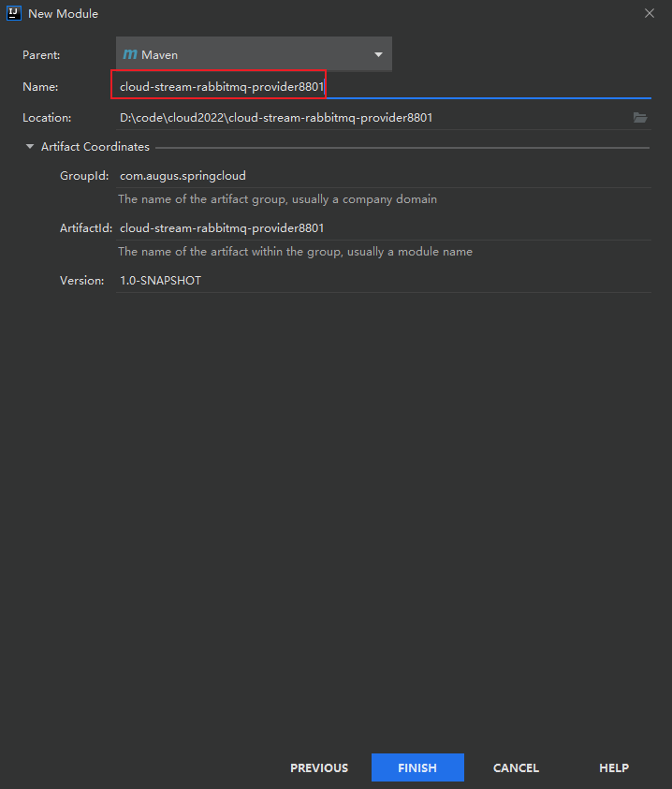Click the Artifact Coordinates section title
This screenshot has height=789, width=672.
(95, 146)
